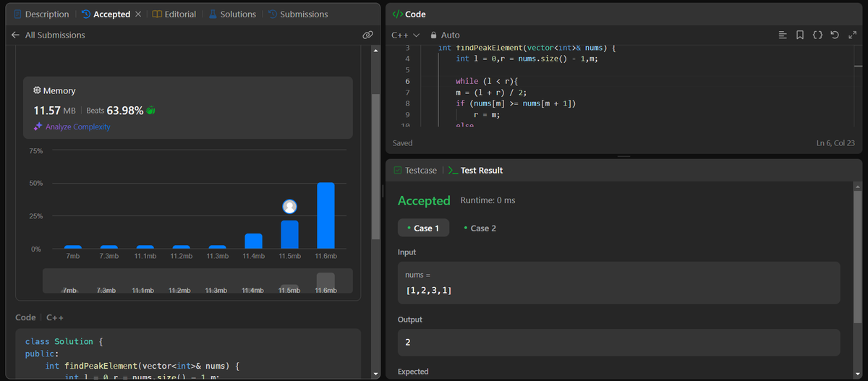Reset code with the undo arrow icon

click(x=835, y=35)
